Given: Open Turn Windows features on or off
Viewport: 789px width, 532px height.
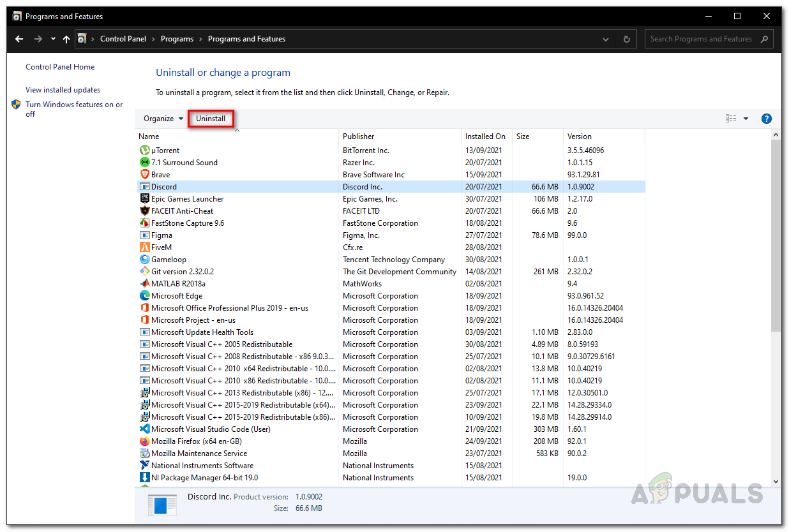Looking at the screenshot, I should [x=74, y=109].
